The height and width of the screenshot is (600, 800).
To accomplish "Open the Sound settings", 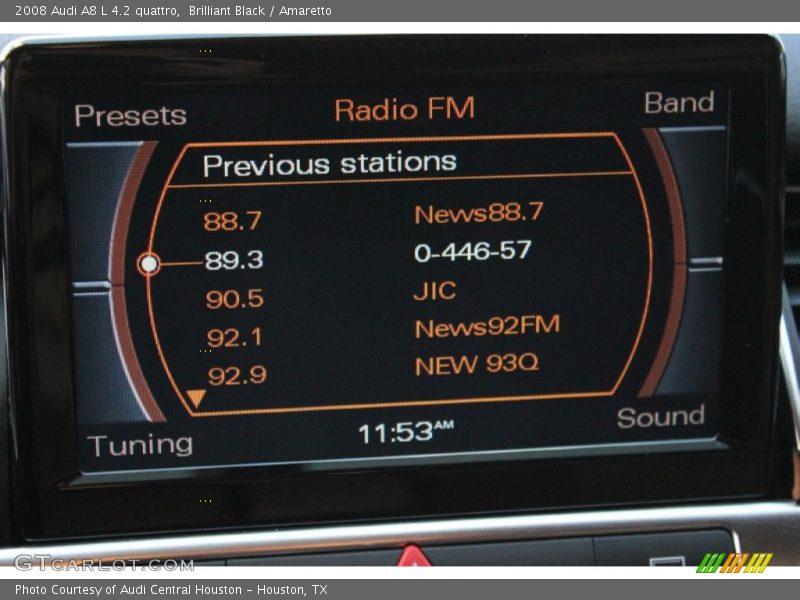I will (x=661, y=417).
